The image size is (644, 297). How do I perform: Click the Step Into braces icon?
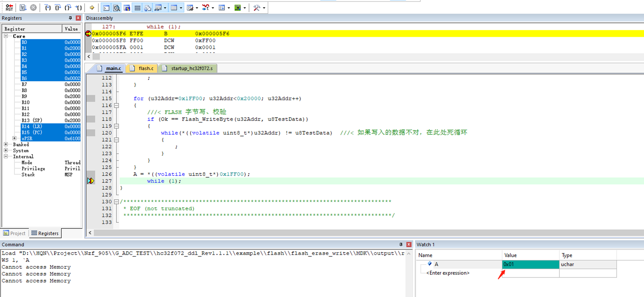(x=48, y=8)
